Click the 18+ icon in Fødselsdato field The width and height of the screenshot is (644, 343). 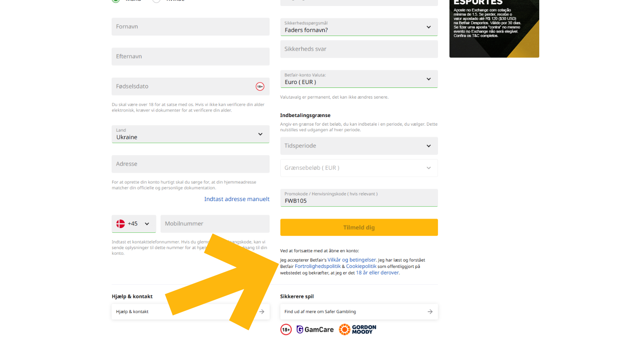pos(260,87)
